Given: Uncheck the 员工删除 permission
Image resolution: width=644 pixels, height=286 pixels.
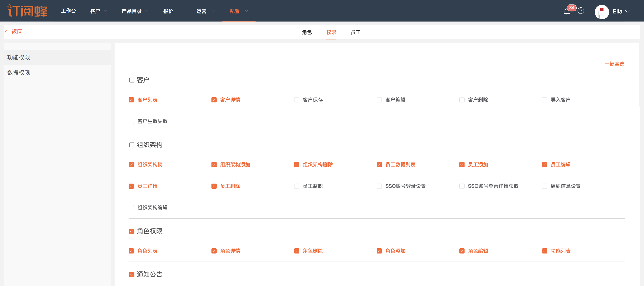Looking at the screenshot, I should [214, 186].
